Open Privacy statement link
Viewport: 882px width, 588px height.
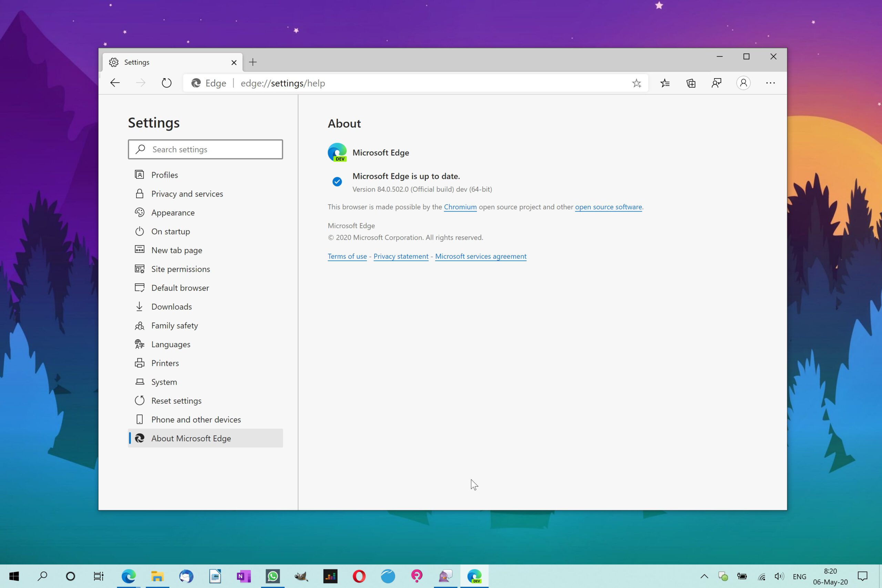(x=401, y=256)
